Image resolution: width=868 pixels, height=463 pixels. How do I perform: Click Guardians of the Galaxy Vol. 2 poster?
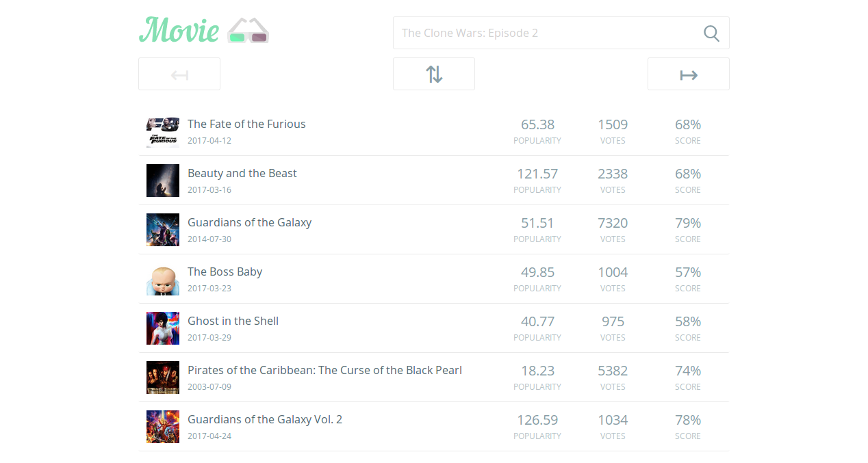click(x=163, y=427)
